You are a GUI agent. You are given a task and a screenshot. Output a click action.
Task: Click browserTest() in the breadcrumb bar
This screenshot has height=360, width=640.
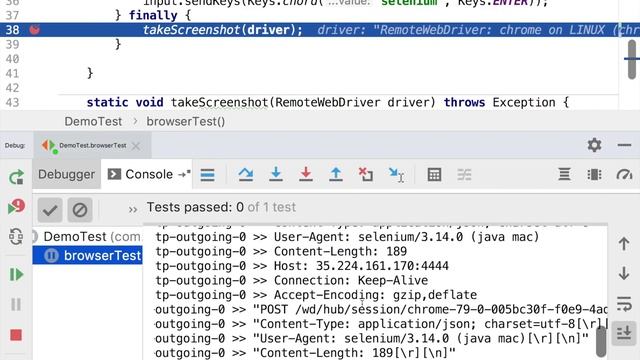click(186, 121)
